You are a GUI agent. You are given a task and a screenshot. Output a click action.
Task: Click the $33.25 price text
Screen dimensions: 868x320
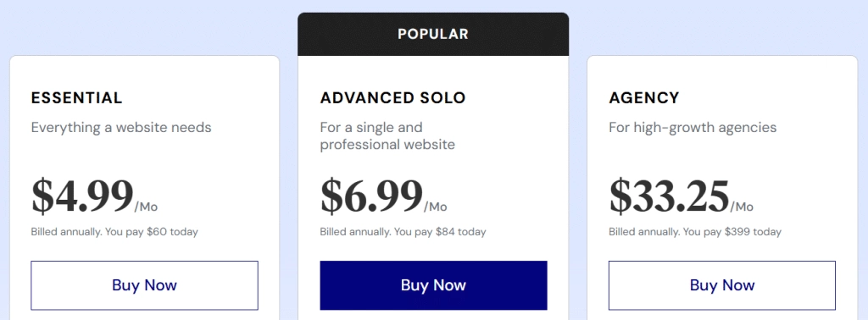(x=670, y=196)
